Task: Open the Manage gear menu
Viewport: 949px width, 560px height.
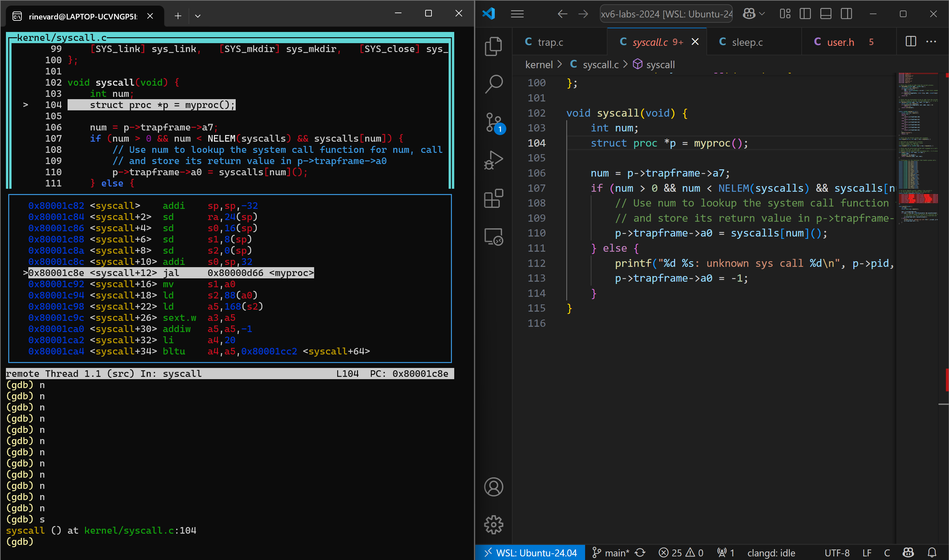Action: tap(493, 524)
